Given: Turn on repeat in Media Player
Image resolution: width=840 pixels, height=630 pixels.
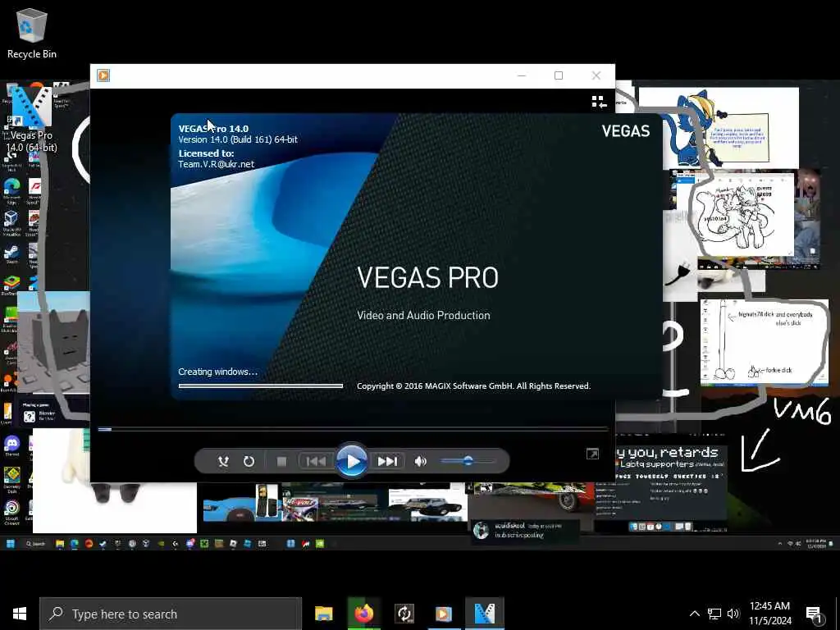Looking at the screenshot, I should click(249, 461).
